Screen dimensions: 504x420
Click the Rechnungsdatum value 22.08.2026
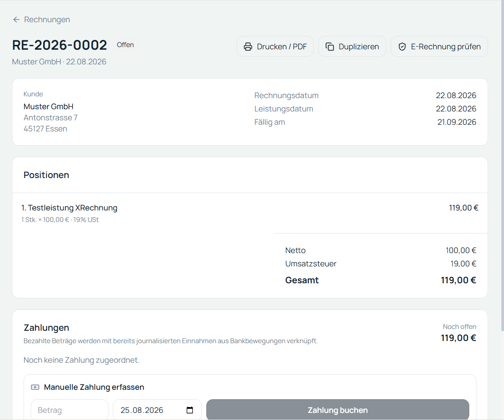[x=456, y=95]
